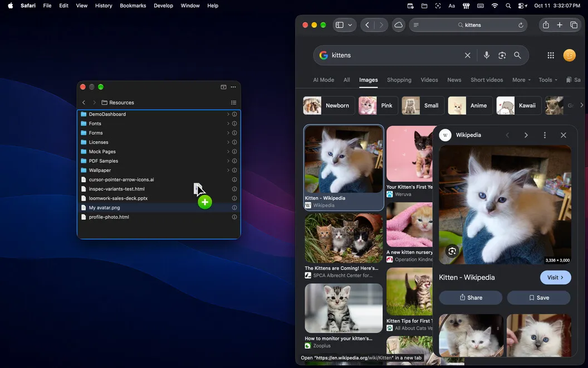
Task: Select the Videos tab
Action: [x=429, y=80]
